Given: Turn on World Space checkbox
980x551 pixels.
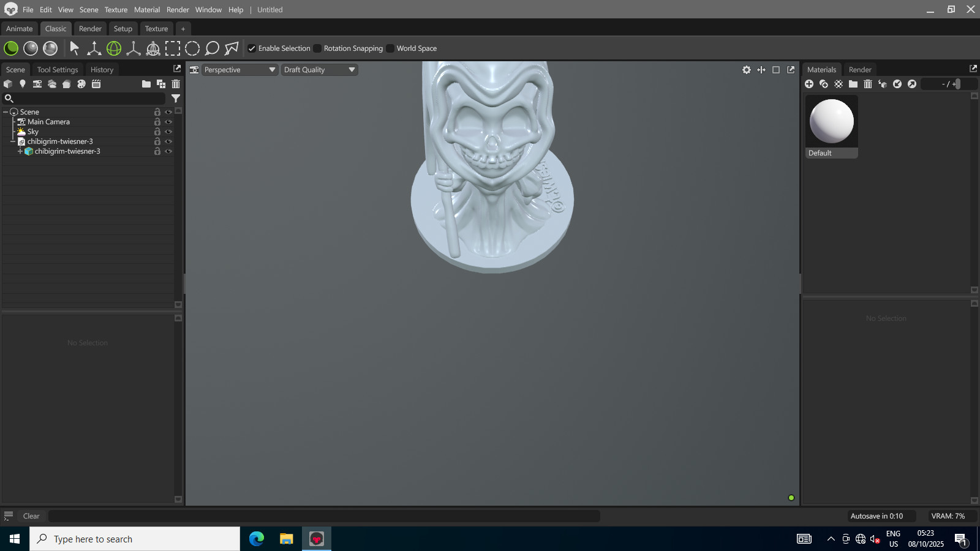Looking at the screenshot, I should click(x=390, y=48).
